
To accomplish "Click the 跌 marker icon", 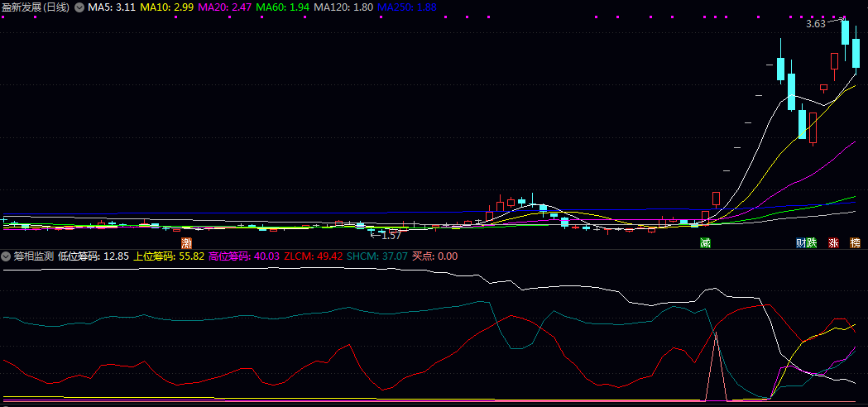I will coord(812,243).
